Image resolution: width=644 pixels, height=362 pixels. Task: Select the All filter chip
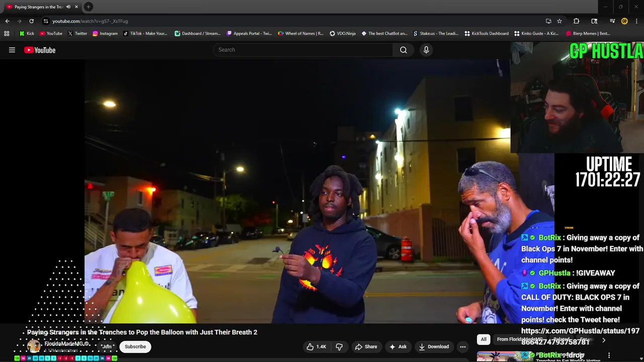(484, 339)
